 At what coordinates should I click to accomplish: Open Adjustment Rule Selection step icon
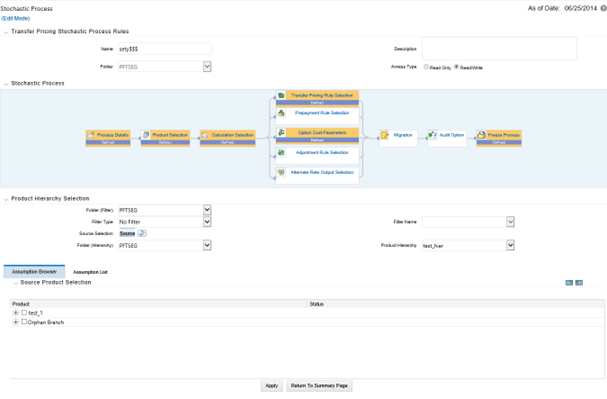pyautogui.click(x=281, y=152)
